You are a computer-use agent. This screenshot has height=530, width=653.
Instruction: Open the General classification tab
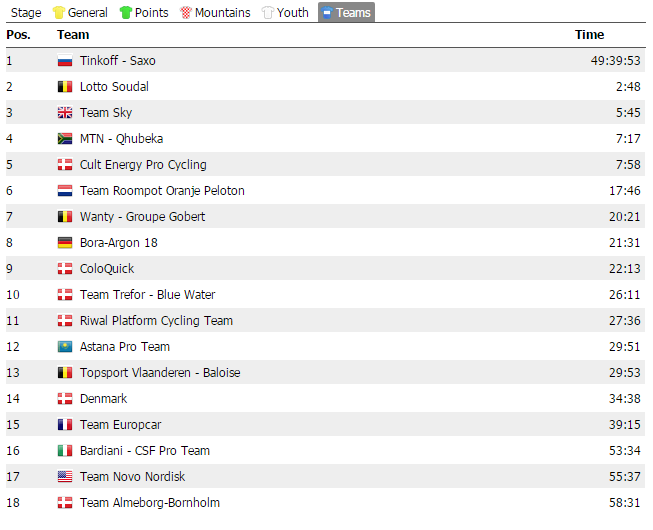tap(80, 12)
